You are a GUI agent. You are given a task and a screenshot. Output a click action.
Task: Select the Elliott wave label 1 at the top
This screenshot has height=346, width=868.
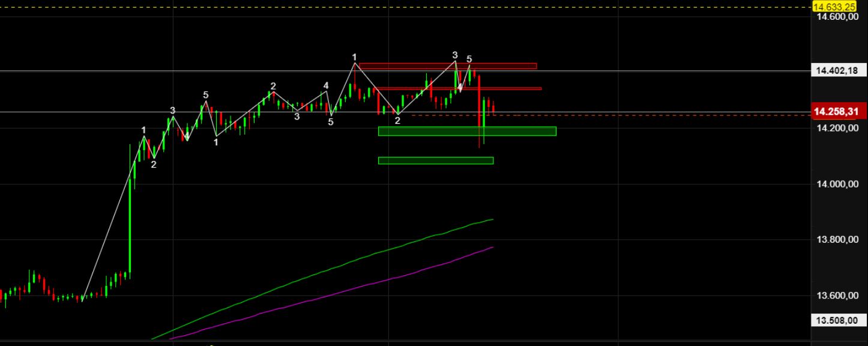(354, 57)
